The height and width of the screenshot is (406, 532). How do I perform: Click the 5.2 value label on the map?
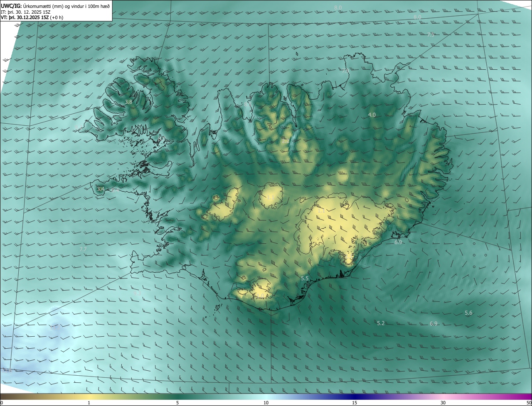[x=381, y=323]
